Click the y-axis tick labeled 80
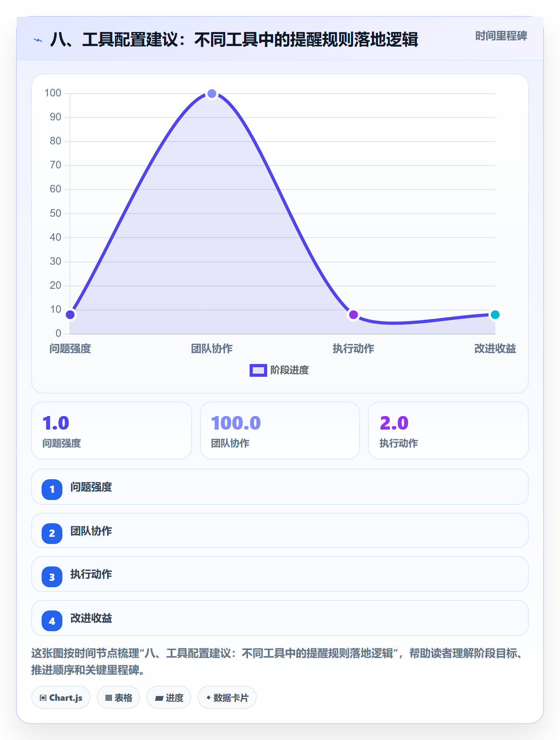Screen dimensions: 560x740 tap(56, 141)
